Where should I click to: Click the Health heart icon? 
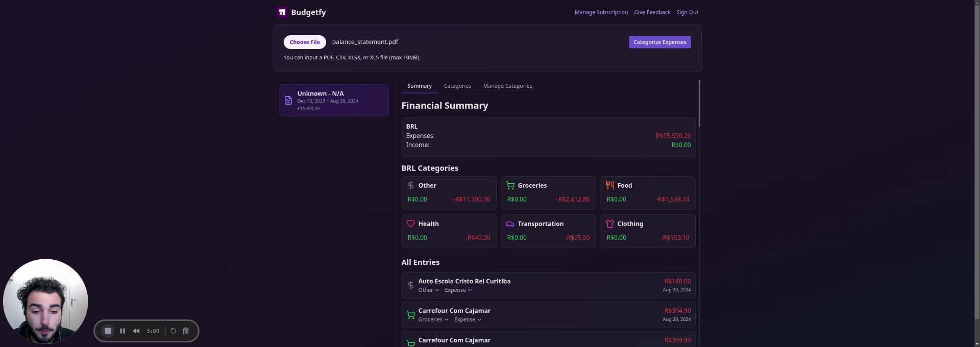[x=410, y=224]
